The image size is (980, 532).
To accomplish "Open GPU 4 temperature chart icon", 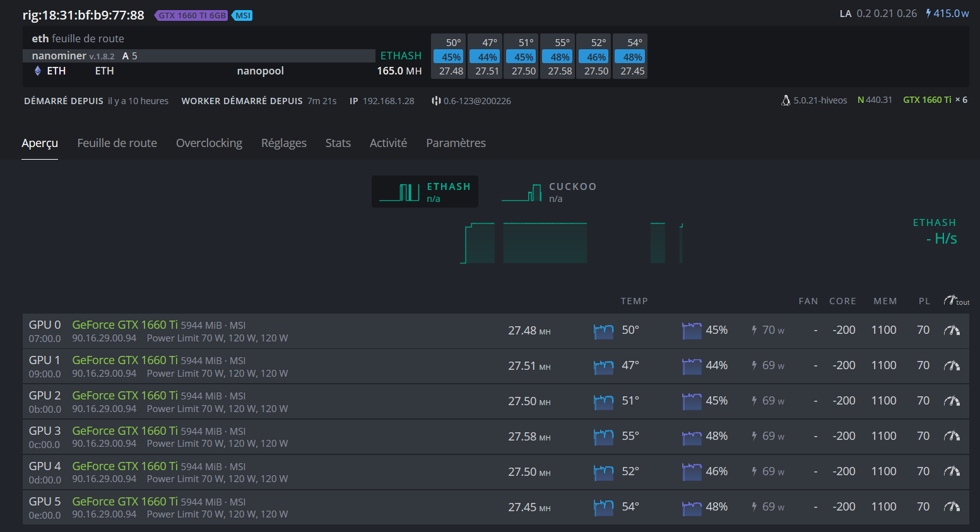I will (x=604, y=472).
